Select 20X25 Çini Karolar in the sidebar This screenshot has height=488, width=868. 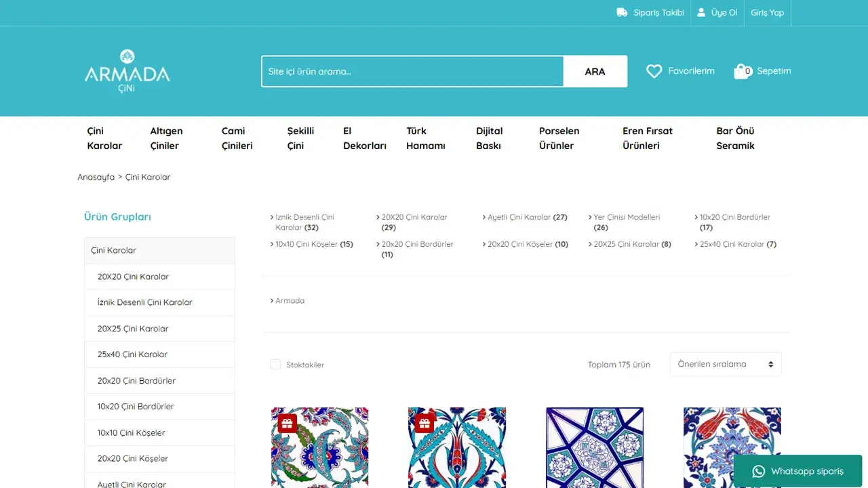pos(159,329)
